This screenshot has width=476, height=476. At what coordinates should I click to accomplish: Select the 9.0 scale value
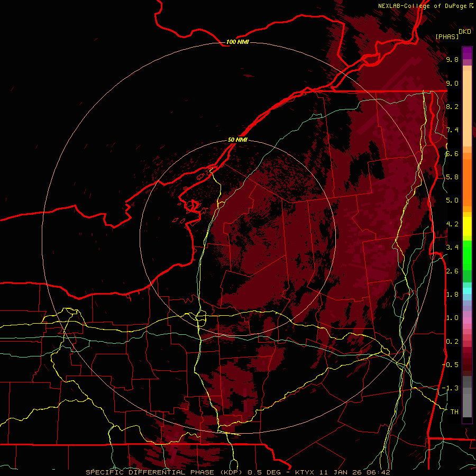coord(452,83)
